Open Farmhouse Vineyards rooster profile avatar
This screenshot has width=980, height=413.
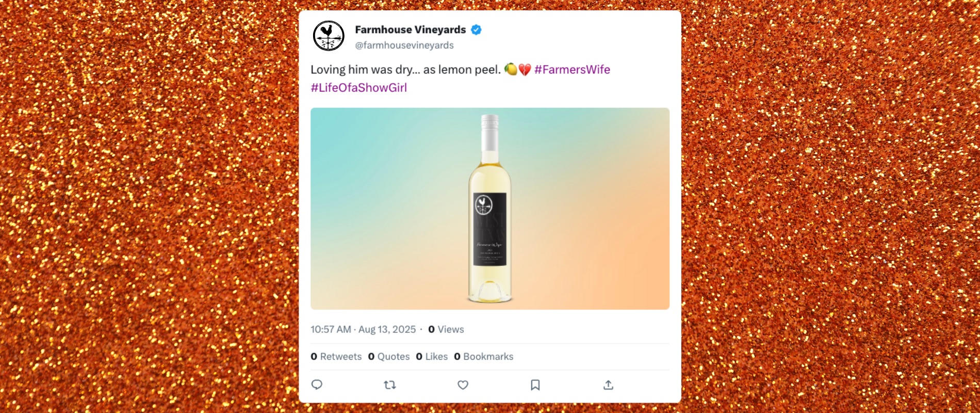[329, 36]
